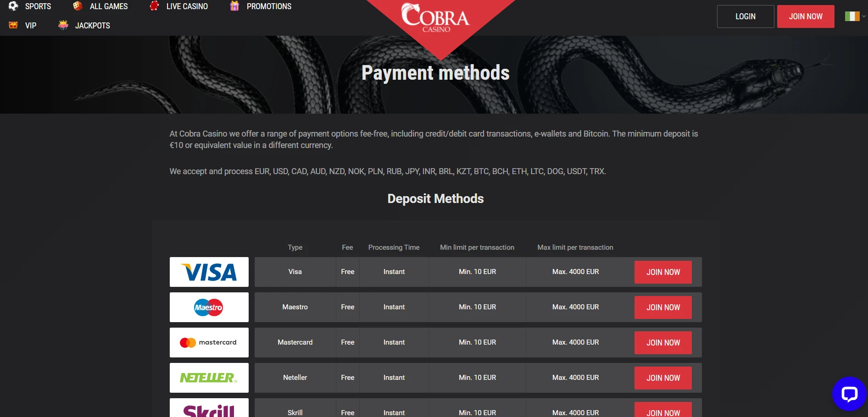Click the Neteller logo thumbnail
868x417 pixels.
point(209,378)
